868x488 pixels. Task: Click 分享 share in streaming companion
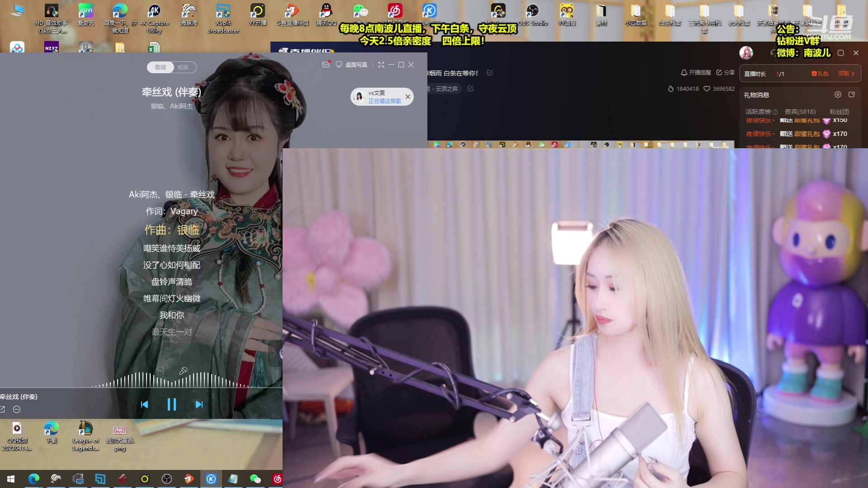pyautogui.click(x=726, y=72)
